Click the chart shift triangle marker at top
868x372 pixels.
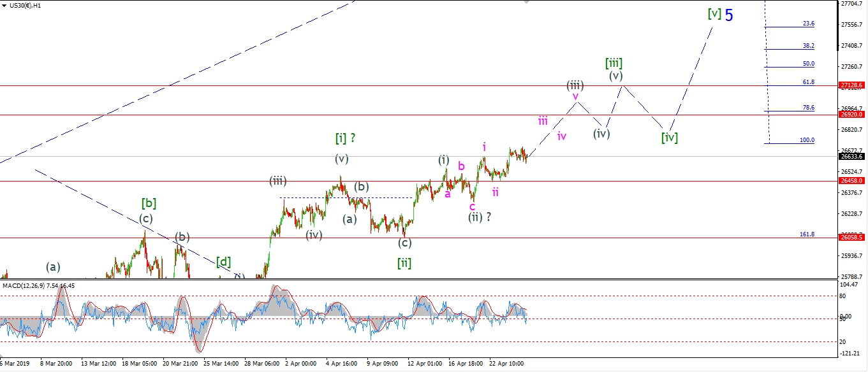pos(526,3)
